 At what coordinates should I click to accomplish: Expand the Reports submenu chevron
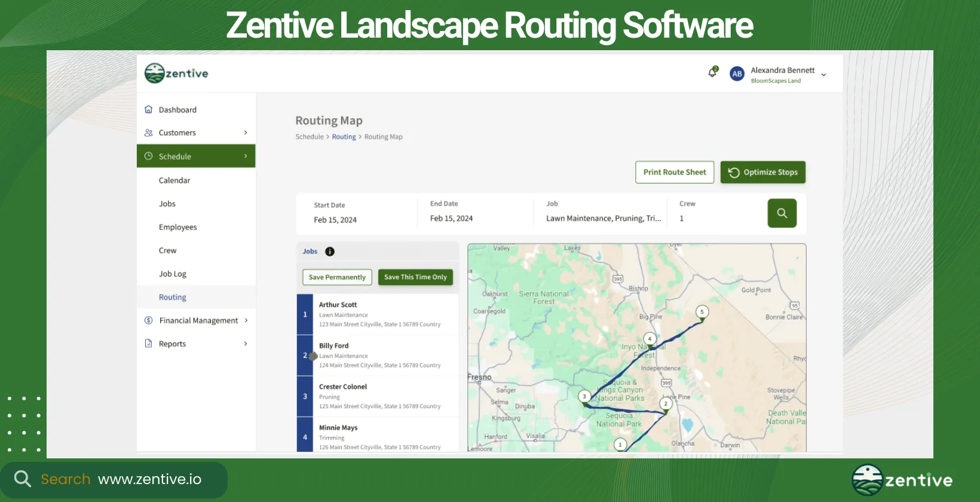tap(246, 344)
